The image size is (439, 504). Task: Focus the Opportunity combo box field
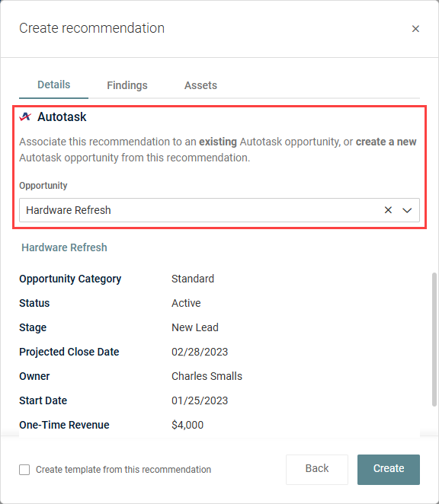219,210
